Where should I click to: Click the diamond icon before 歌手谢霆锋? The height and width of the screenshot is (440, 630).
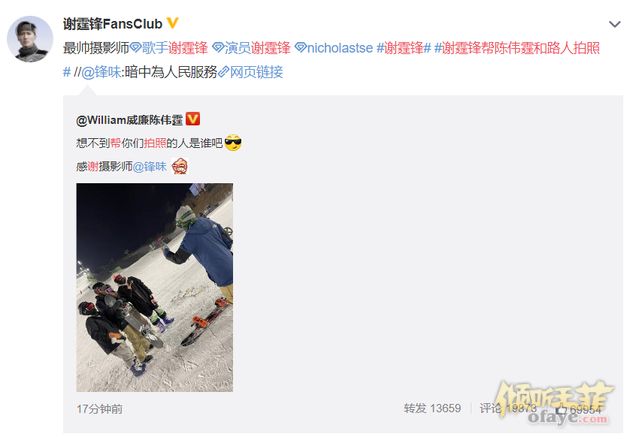pos(135,48)
